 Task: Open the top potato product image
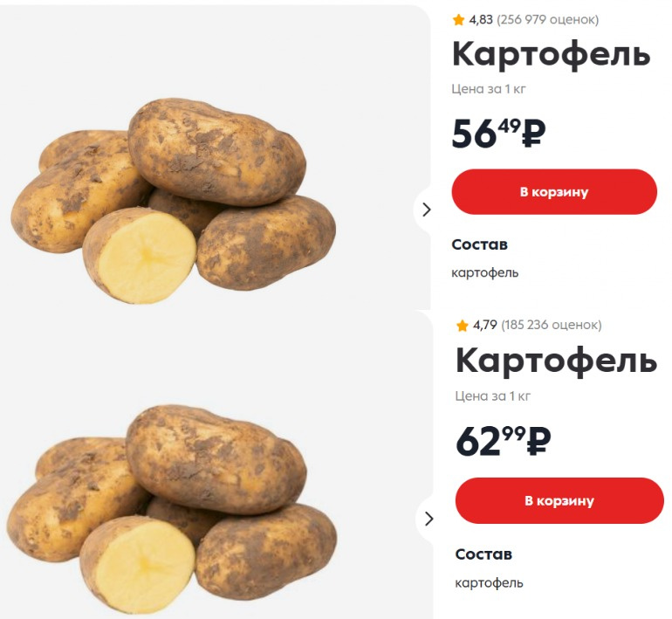coord(174,201)
